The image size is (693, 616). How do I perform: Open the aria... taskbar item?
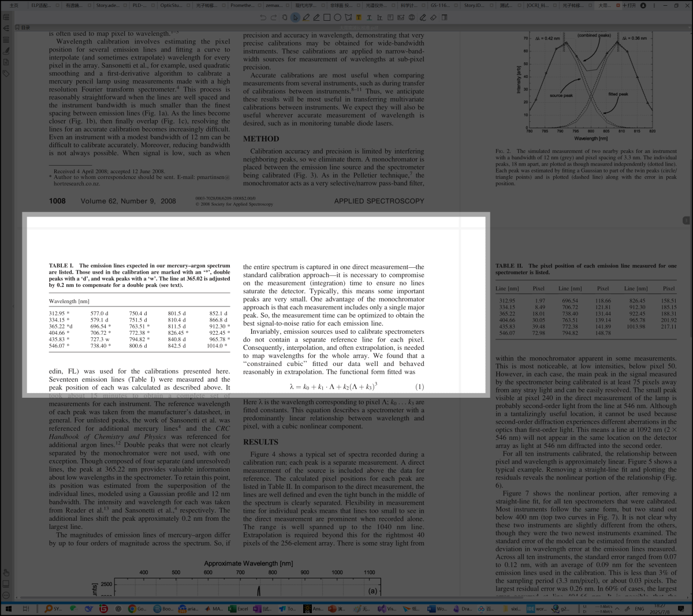coord(188,608)
